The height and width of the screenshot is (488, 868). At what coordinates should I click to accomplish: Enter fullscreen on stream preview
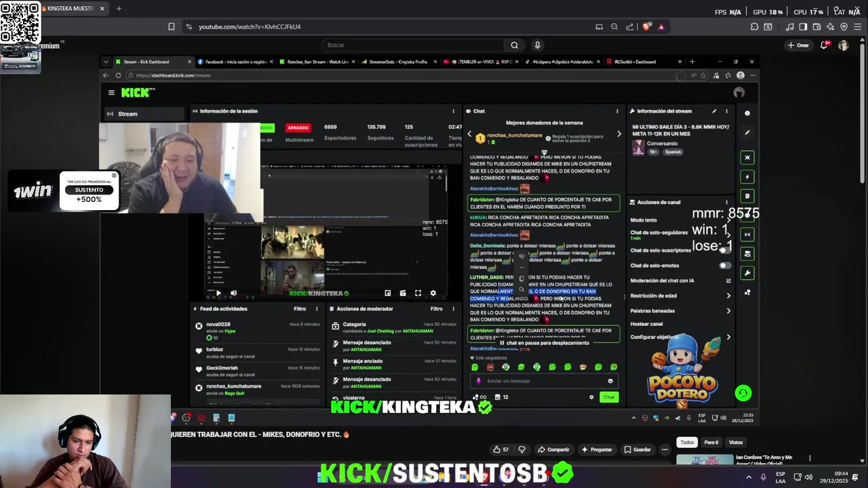coord(418,293)
